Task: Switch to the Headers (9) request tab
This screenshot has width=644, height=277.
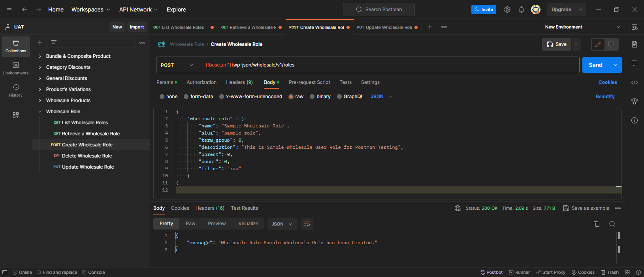Action: coord(239,82)
